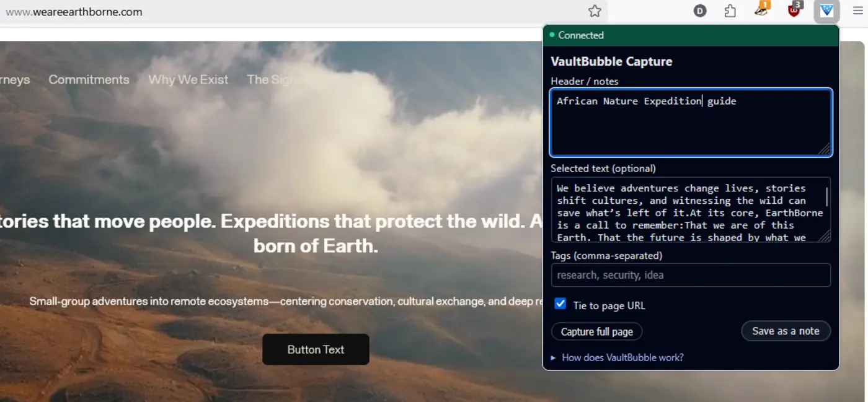This screenshot has height=402, width=868.
Task: Click the Capture full page button
Action: coord(596,331)
